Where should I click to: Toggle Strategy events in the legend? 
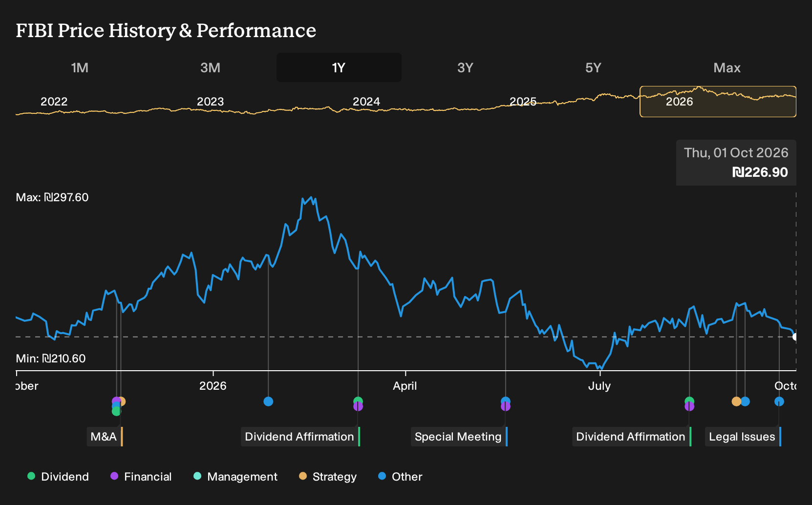tap(328, 477)
